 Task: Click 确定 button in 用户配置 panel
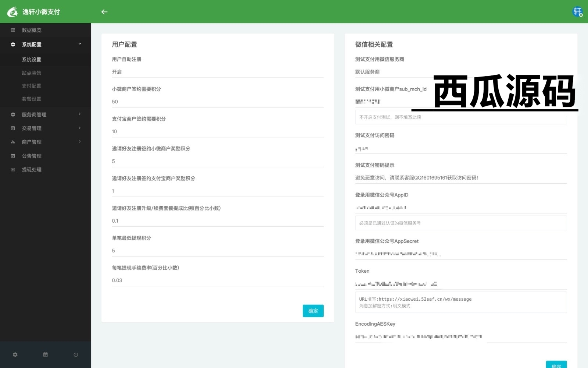(313, 311)
